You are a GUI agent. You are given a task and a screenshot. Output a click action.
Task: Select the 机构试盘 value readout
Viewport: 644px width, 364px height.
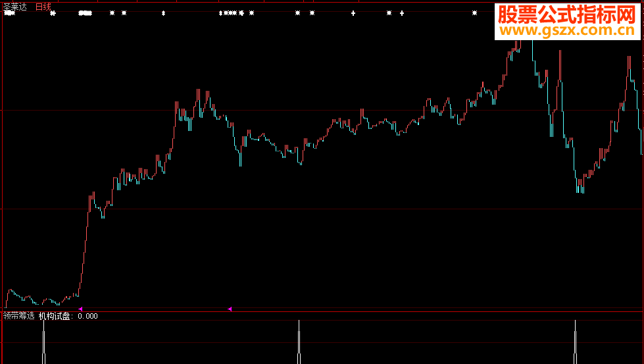[68, 316]
